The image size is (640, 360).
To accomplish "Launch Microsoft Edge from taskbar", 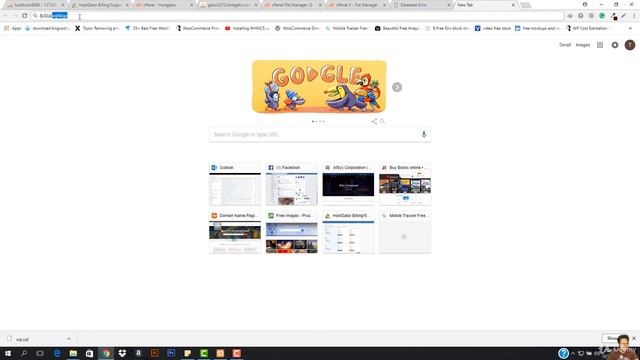I will coord(57,353).
